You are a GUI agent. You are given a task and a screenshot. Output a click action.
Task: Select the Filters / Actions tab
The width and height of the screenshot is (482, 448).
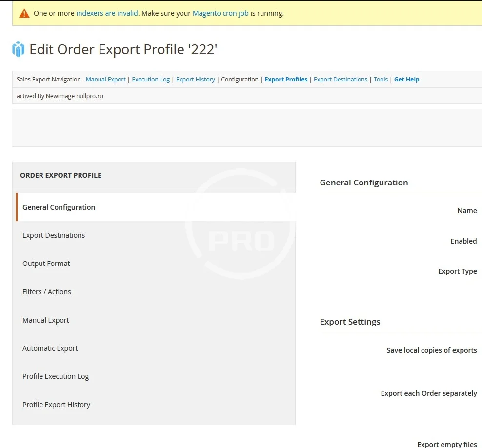47,292
